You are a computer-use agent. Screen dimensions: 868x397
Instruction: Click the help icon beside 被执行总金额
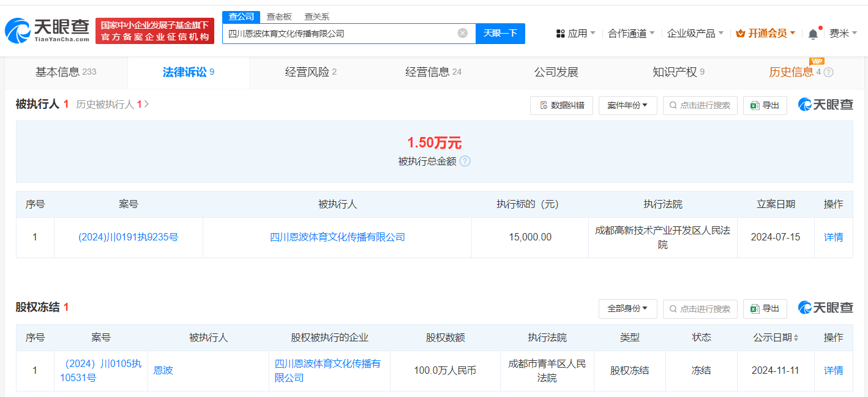click(465, 161)
